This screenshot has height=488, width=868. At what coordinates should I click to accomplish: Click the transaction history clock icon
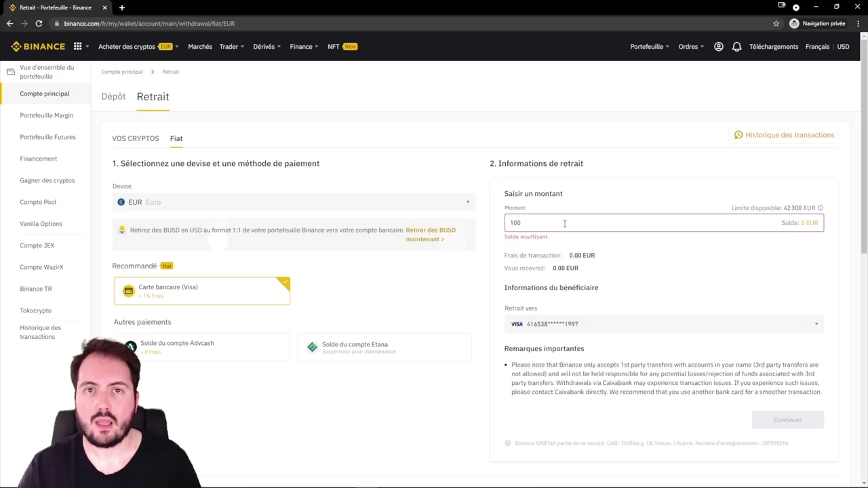(738, 135)
